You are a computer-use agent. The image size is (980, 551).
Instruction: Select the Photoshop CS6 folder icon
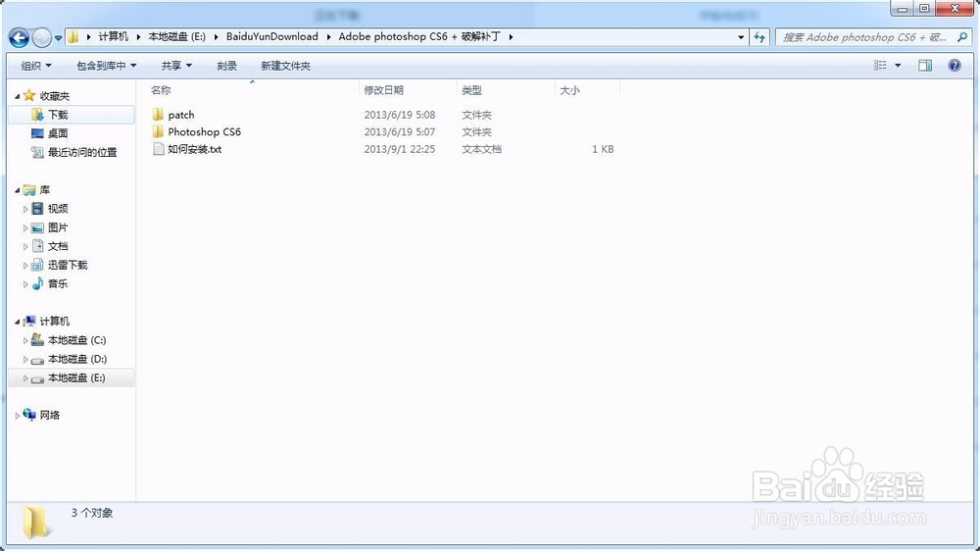point(158,131)
